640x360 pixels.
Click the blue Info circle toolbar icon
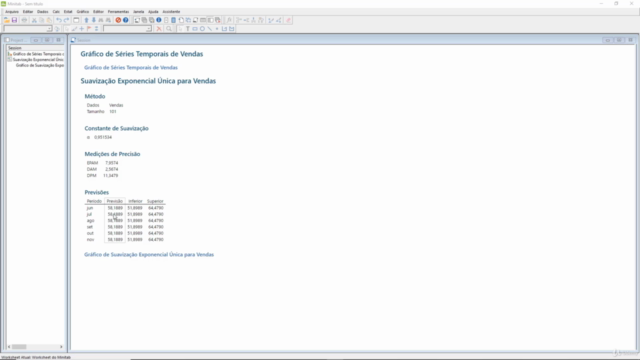click(159, 20)
